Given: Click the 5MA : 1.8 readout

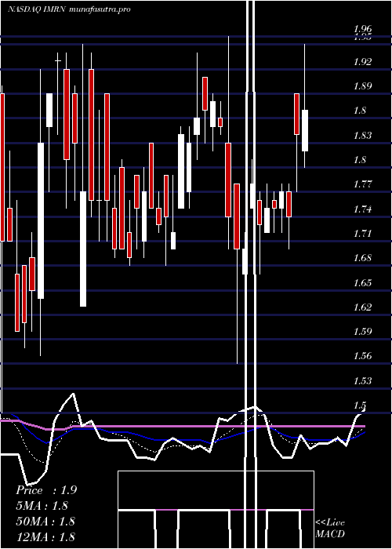Looking at the screenshot, I should [x=42, y=506].
